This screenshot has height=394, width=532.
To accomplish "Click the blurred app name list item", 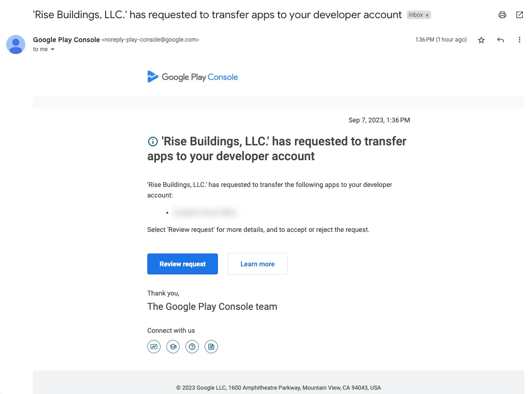I will pyautogui.click(x=205, y=212).
